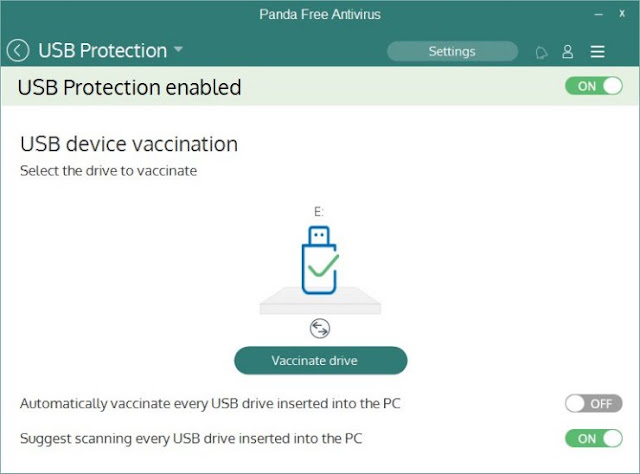Turn off the USB Protection enabled switch
This screenshot has width=640, height=474.
pos(593,86)
